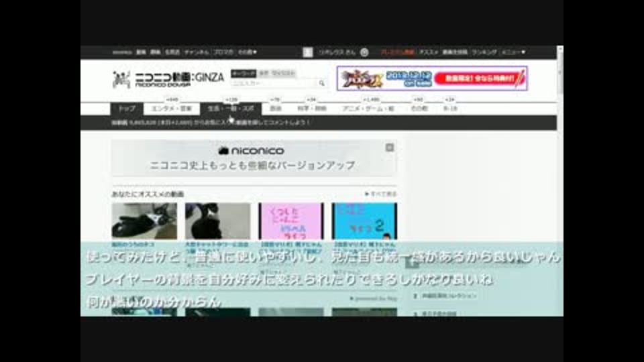Click the TV-chan mascot icon by the logo
Image resolution: width=644 pixels, height=362 pixels.
(121, 80)
